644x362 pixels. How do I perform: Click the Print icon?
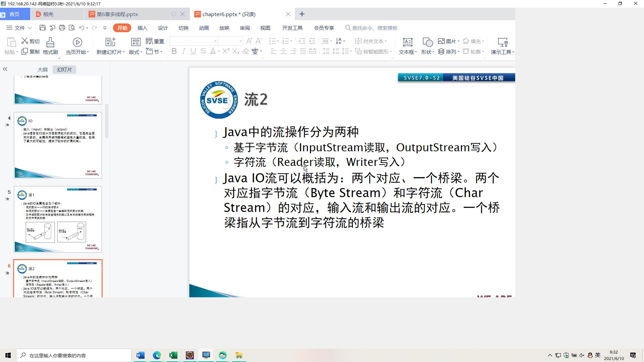click(x=62, y=28)
